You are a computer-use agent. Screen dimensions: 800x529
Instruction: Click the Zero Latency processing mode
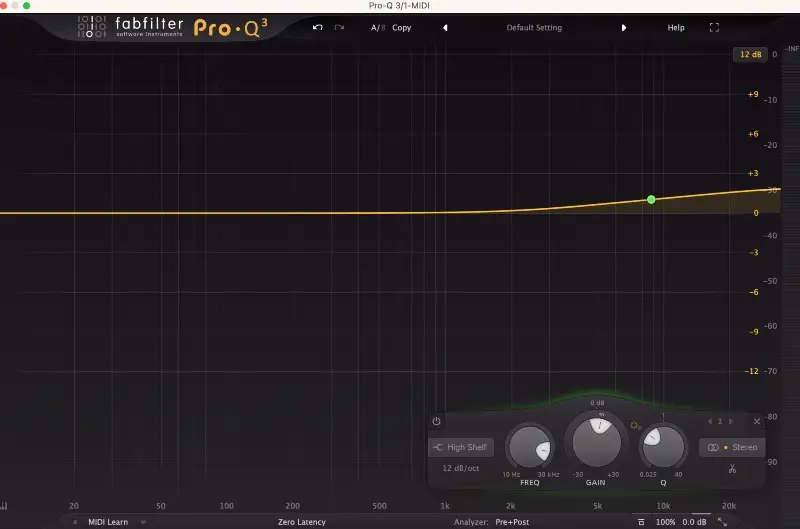[x=301, y=522]
